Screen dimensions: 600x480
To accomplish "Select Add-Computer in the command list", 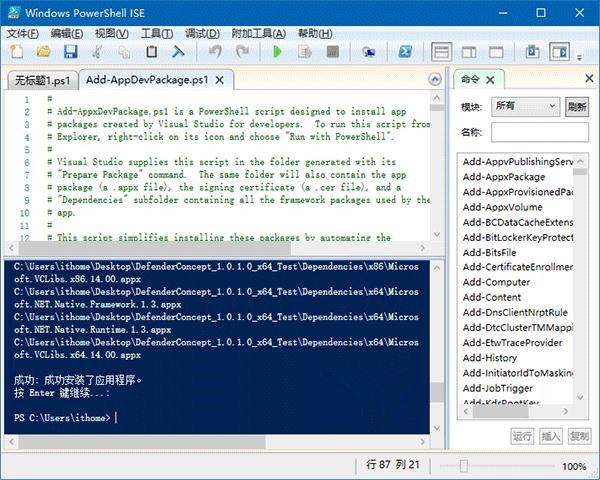I will pyautogui.click(x=496, y=282).
